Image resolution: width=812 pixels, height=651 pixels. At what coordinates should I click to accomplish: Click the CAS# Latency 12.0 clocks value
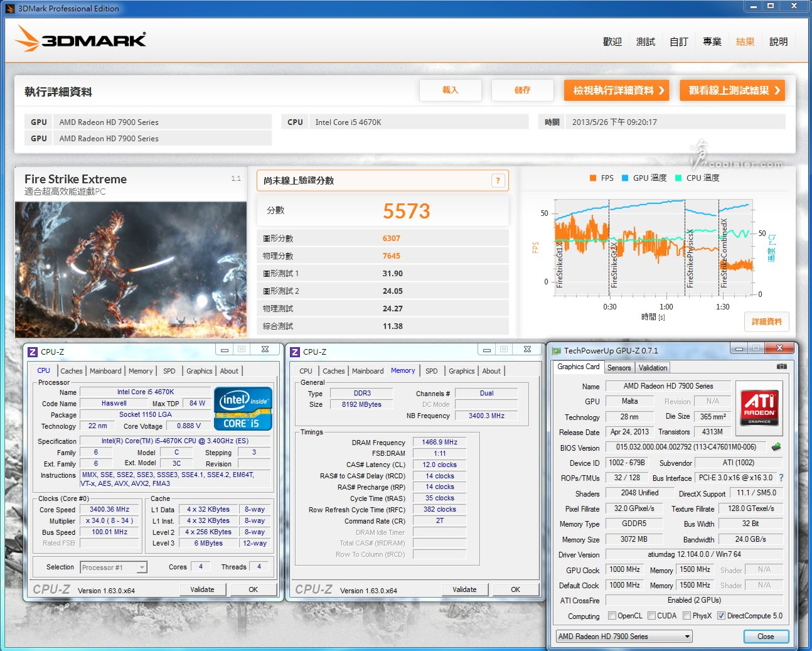pyautogui.click(x=439, y=465)
